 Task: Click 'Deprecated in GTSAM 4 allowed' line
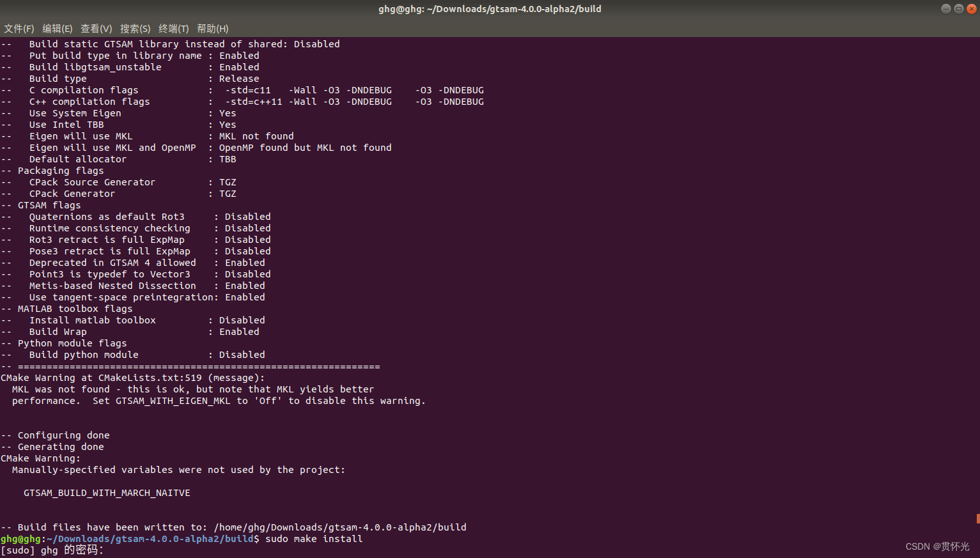(133, 263)
